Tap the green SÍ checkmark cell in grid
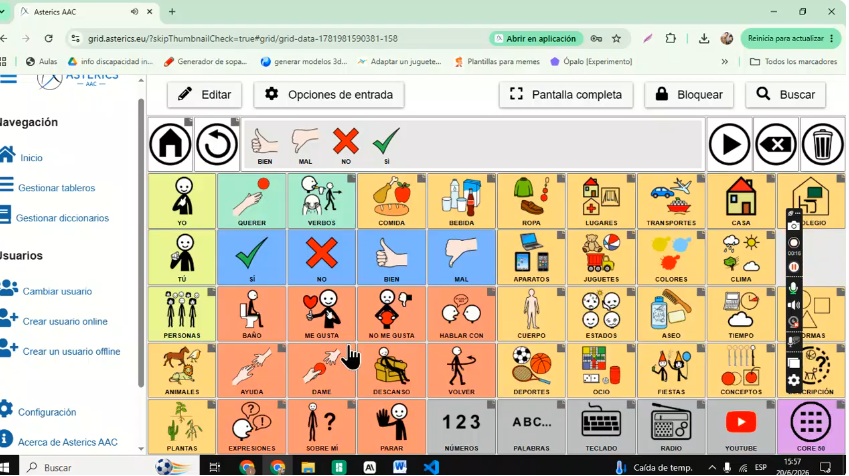849x476 pixels. [252, 257]
